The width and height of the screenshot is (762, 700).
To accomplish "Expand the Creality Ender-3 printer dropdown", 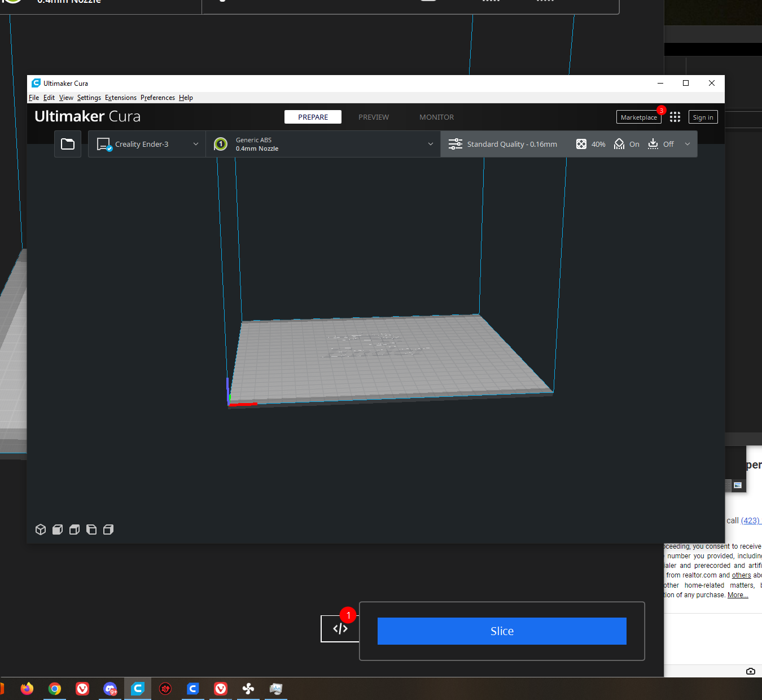I will click(196, 144).
